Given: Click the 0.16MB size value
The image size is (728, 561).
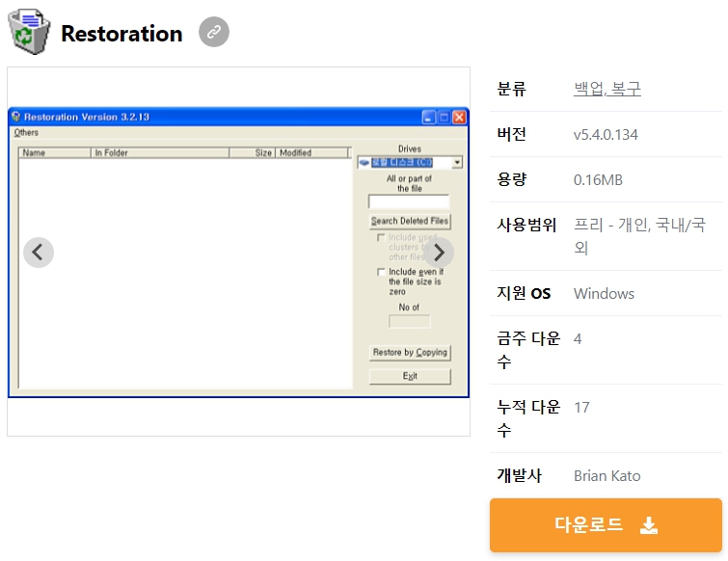Looking at the screenshot, I should 598,179.
